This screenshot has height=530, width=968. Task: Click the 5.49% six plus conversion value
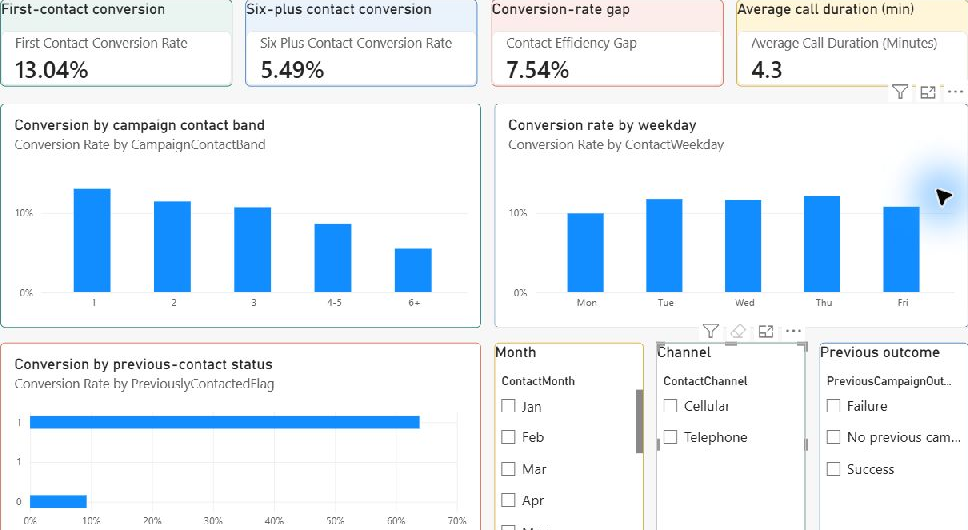coord(292,70)
